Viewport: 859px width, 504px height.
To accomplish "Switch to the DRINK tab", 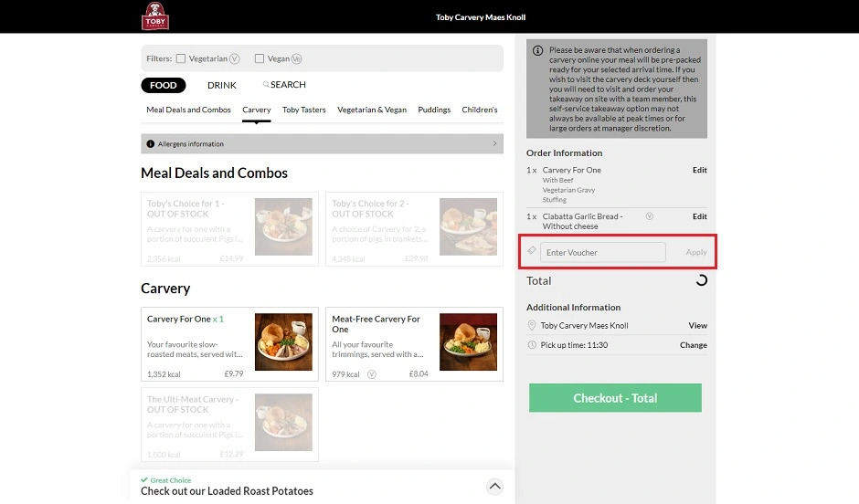I will (x=222, y=85).
